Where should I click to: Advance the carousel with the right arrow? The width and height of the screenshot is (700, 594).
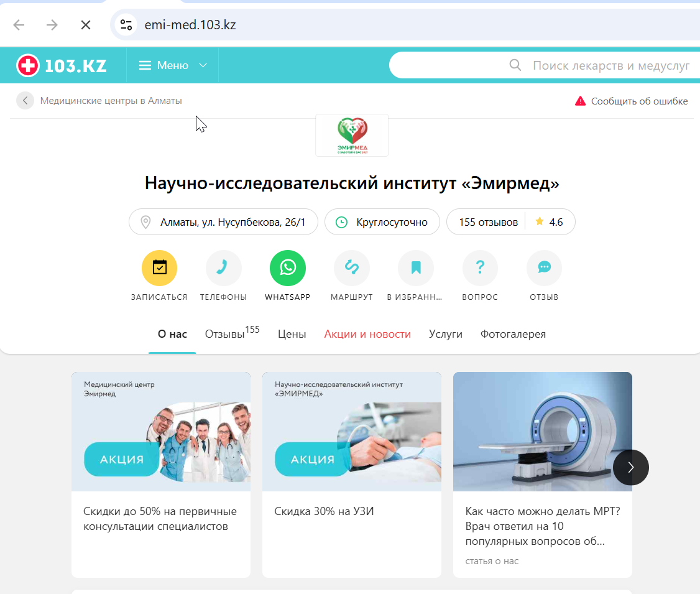point(631,467)
